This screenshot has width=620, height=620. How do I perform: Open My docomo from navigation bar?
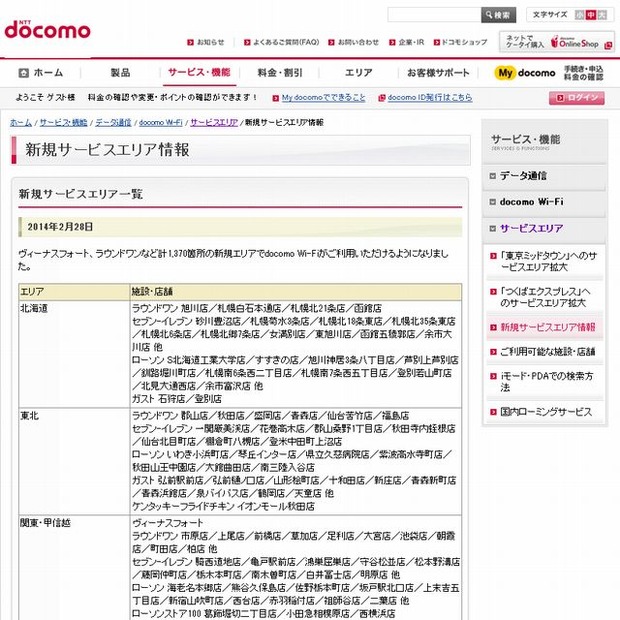point(525,73)
